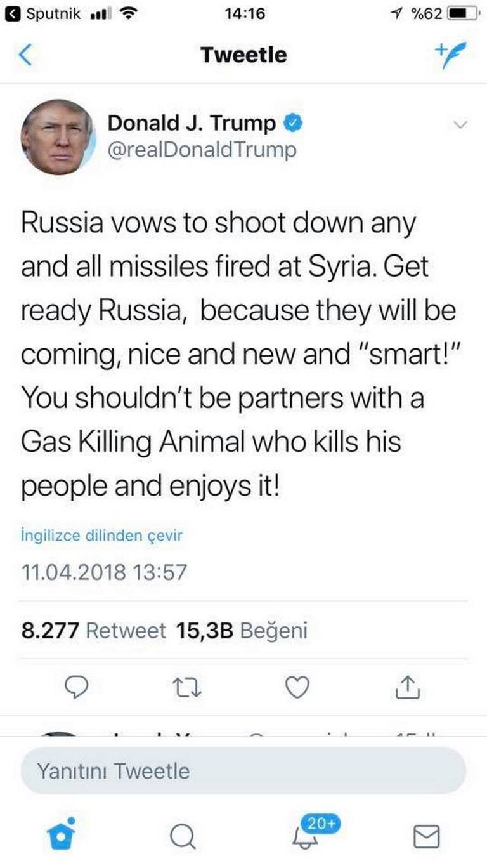This screenshot has width=487, height=868.
Task: Tap the retweet arrows icon
Action: (x=188, y=688)
